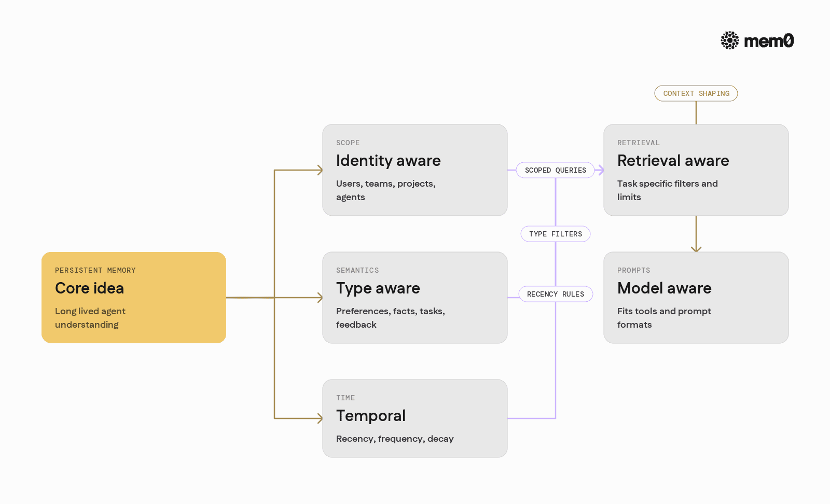Click the Identity aware heading

[x=388, y=161]
